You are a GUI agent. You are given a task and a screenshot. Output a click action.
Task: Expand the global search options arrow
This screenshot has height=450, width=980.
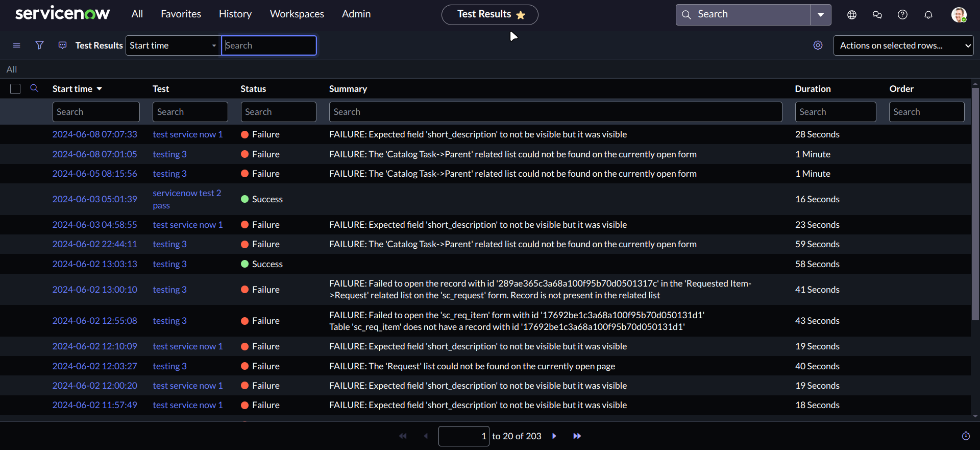(x=820, y=15)
